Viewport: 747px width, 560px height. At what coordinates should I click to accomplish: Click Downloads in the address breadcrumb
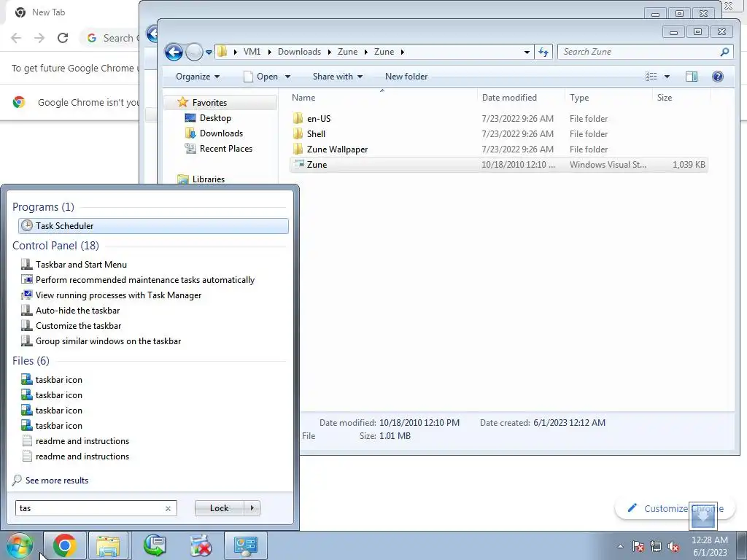(299, 52)
